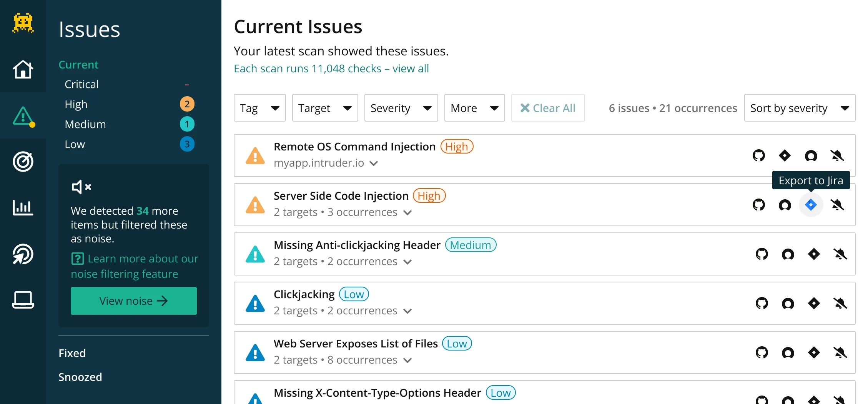Screen dimensions: 868x404
Task: Snooze the Web Server Exposes List of Files issue
Action: click(840, 352)
